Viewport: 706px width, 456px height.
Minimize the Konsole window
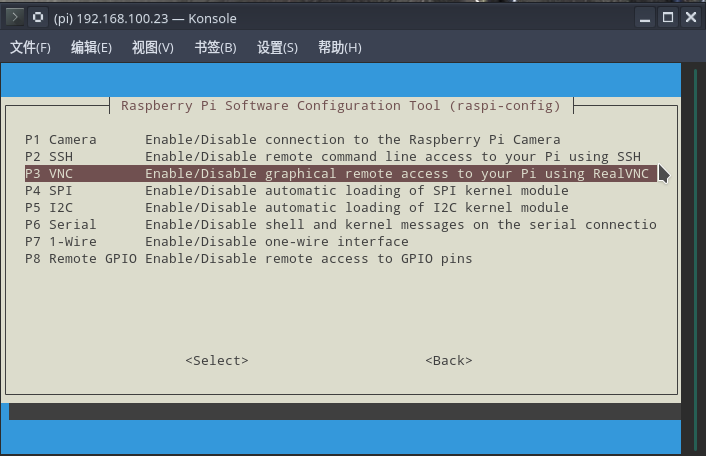[645, 18]
